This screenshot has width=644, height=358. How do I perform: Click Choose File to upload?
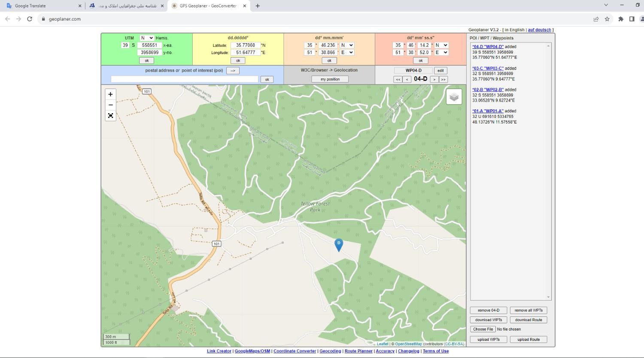(483, 329)
